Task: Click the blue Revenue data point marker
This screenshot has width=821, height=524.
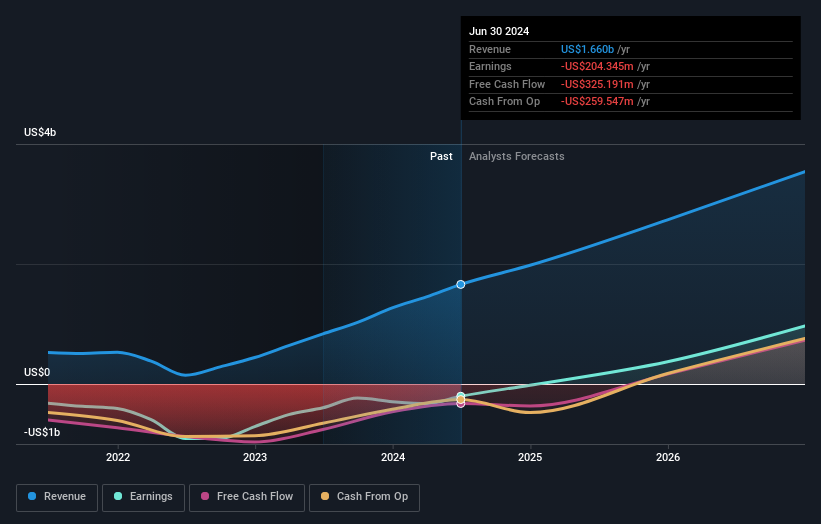Action: pyautogui.click(x=461, y=284)
